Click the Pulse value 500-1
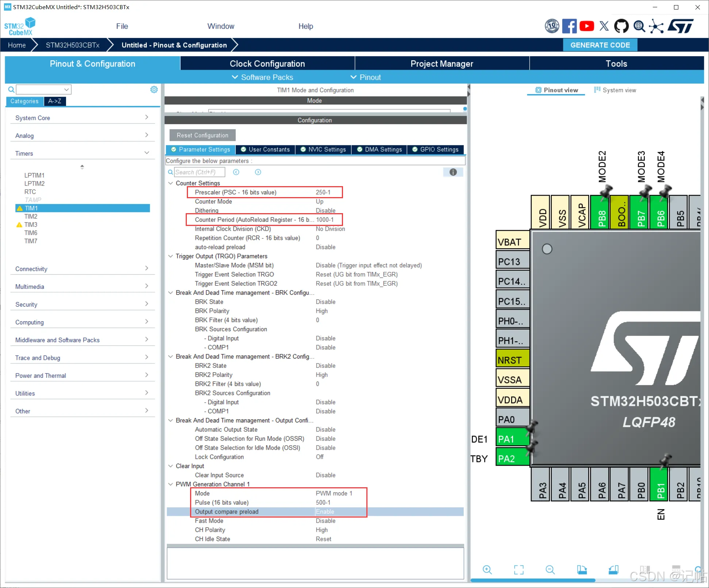 (323, 503)
